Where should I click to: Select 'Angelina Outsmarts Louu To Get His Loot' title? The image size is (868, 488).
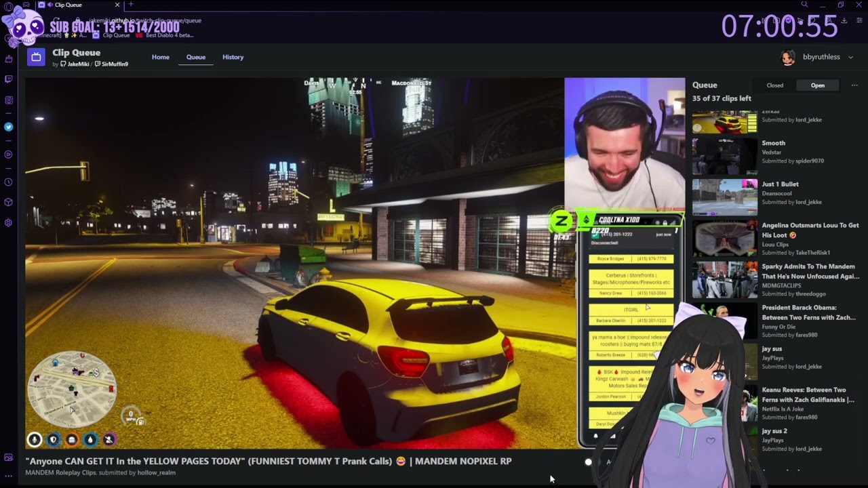pos(810,230)
